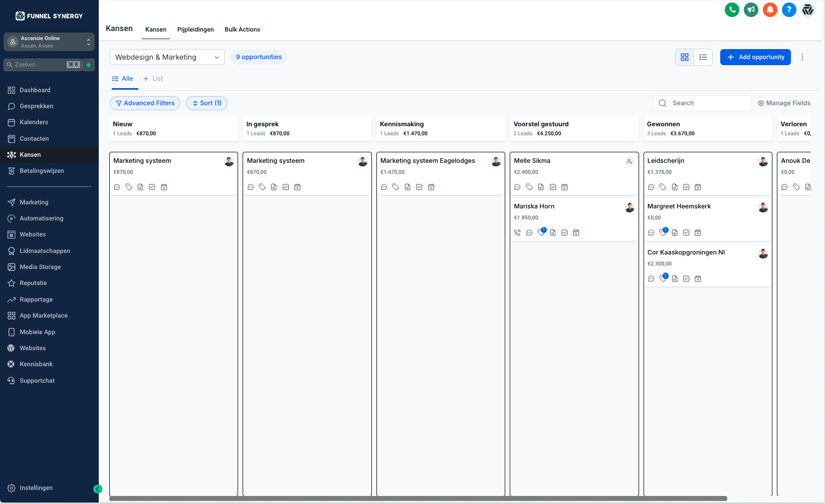Image resolution: width=825 pixels, height=504 pixels.
Task: Click the green phone dialer icon
Action: pyautogui.click(x=732, y=10)
